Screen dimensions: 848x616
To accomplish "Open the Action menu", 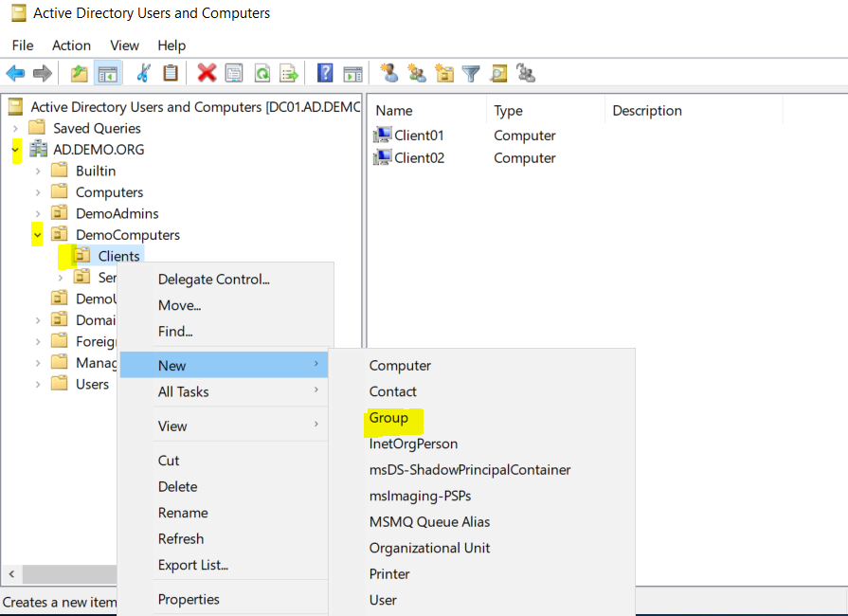I will (x=71, y=45).
